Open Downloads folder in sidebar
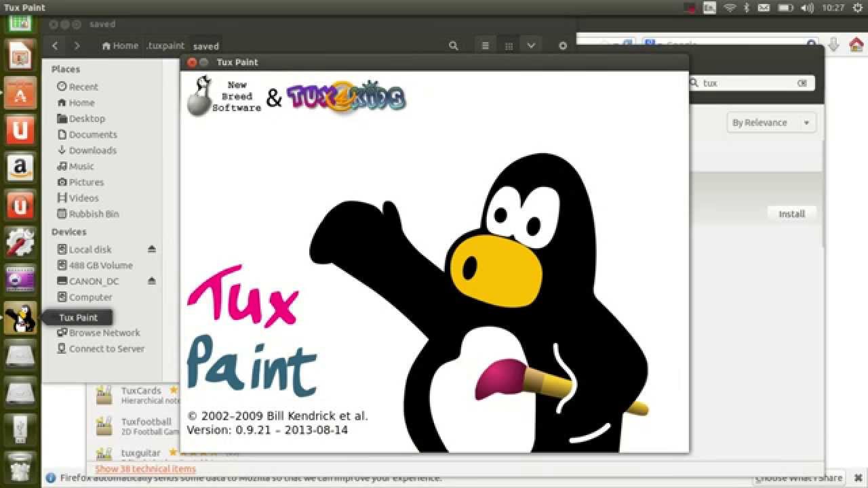 pyautogui.click(x=86, y=150)
